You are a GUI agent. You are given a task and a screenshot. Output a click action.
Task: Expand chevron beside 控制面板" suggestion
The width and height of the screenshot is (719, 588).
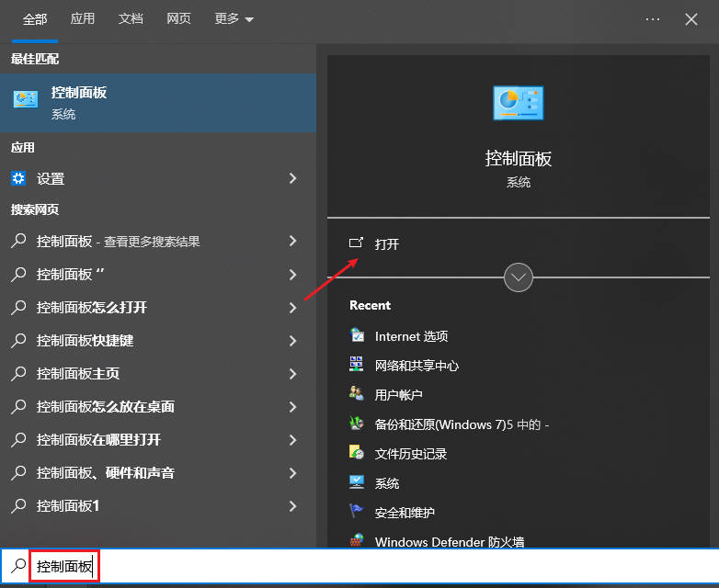pos(293,275)
